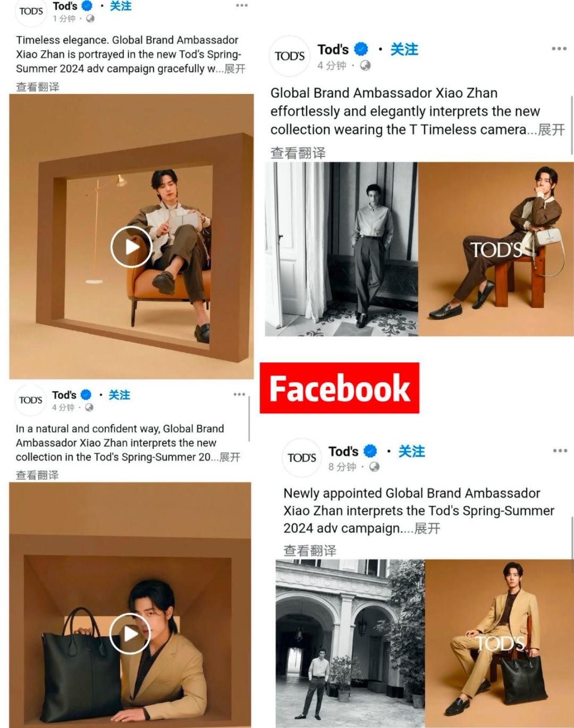Open three-dots menu on 'T Timeless camera' post
The height and width of the screenshot is (728, 574).
click(x=559, y=48)
